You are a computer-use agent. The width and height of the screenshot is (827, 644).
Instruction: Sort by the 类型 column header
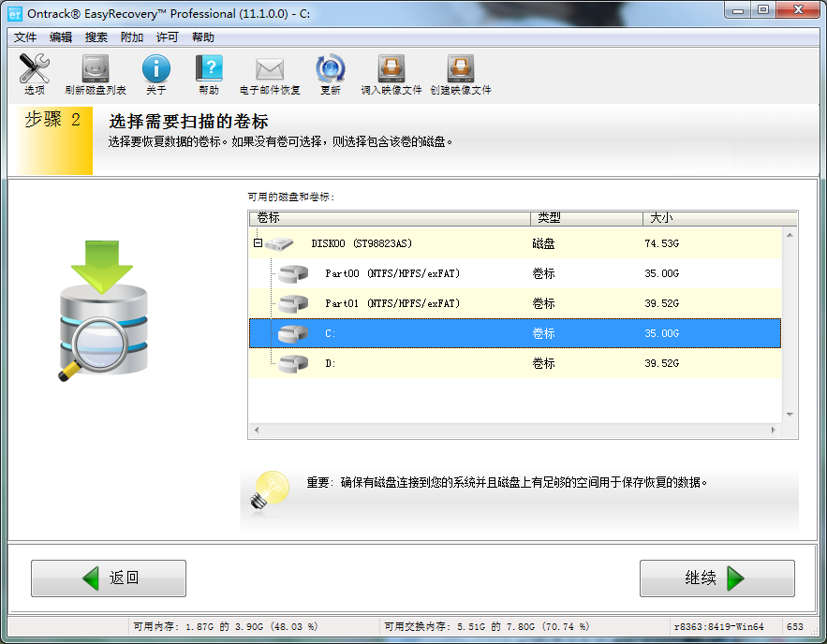click(586, 218)
